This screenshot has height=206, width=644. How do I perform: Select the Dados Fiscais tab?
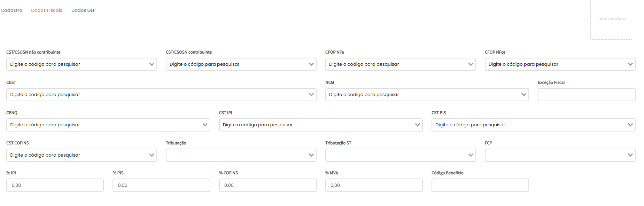coord(47,10)
